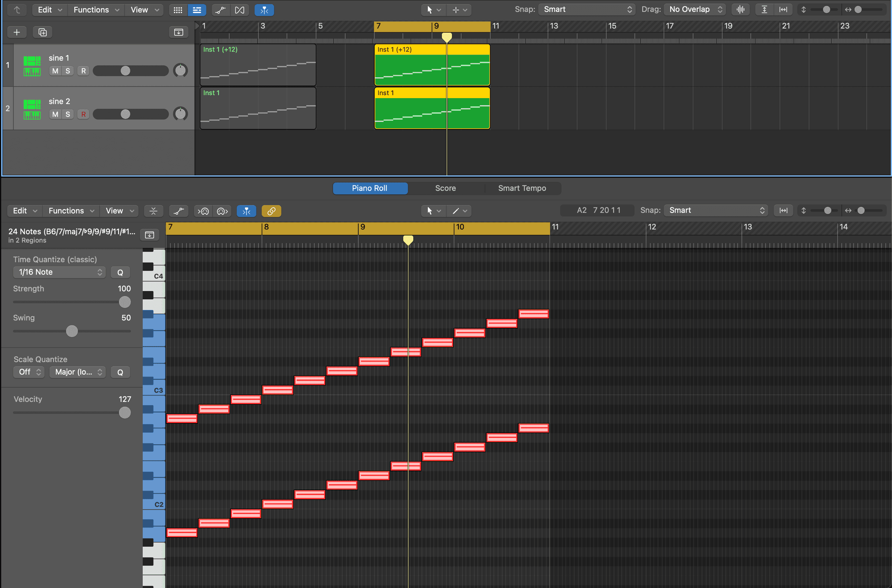Adjust the Strength slider handle
Viewport: 892px width, 588px height.
pos(125,302)
